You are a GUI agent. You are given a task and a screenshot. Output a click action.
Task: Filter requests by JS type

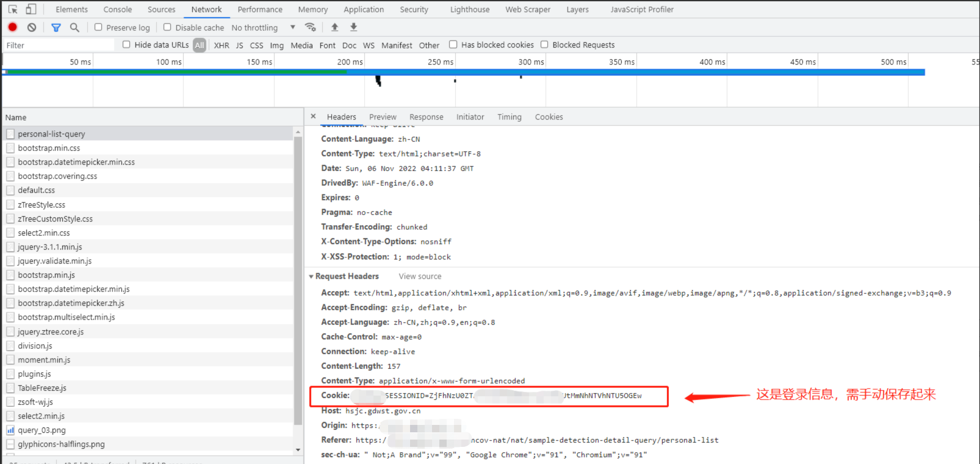coord(239,45)
